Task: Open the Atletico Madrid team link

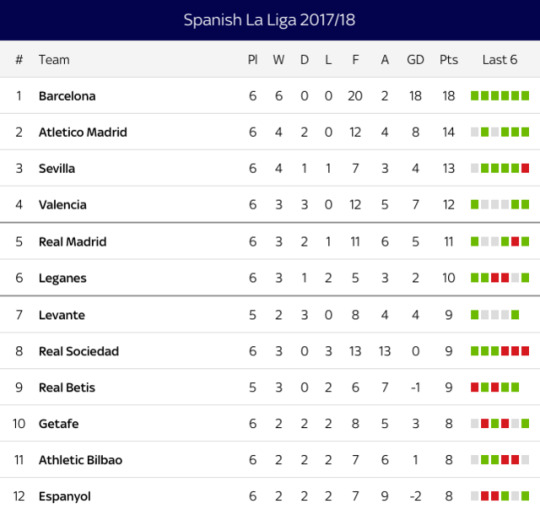Action: click(x=83, y=132)
